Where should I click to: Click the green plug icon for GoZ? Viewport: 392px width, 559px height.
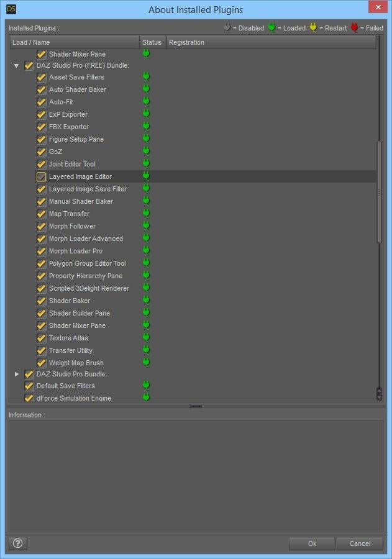tap(146, 151)
